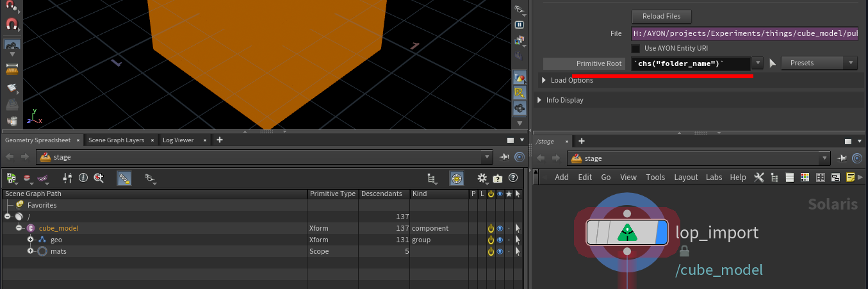Click the File path input field
868x289 pixels.
744,33
